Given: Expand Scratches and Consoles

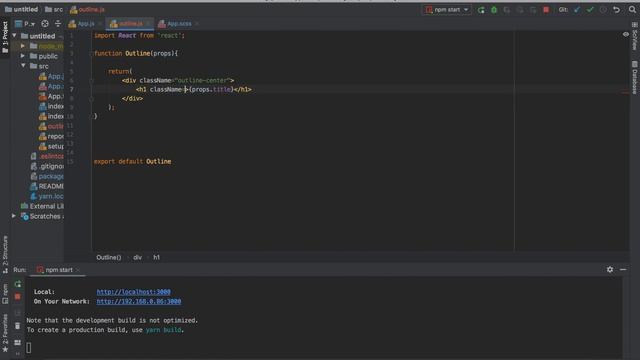Looking at the screenshot, I should coord(14,216).
